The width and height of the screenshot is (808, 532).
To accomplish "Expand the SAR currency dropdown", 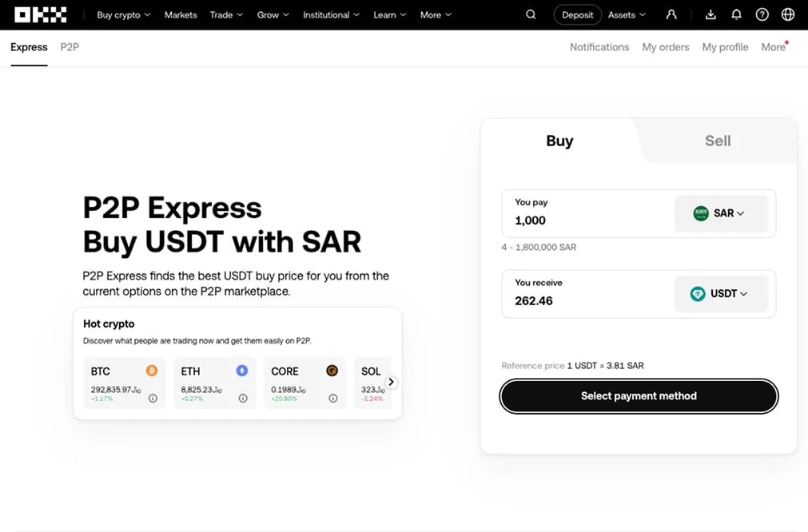I will pos(721,213).
